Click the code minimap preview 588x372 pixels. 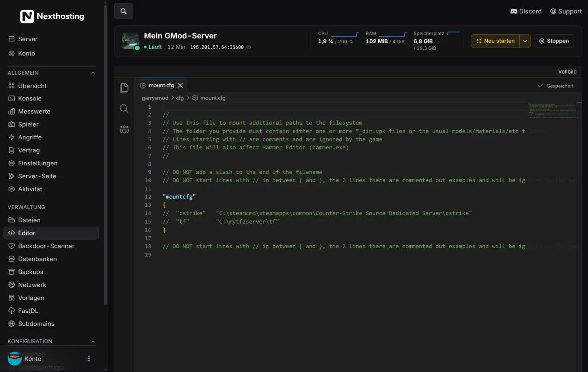tap(553, 110)
